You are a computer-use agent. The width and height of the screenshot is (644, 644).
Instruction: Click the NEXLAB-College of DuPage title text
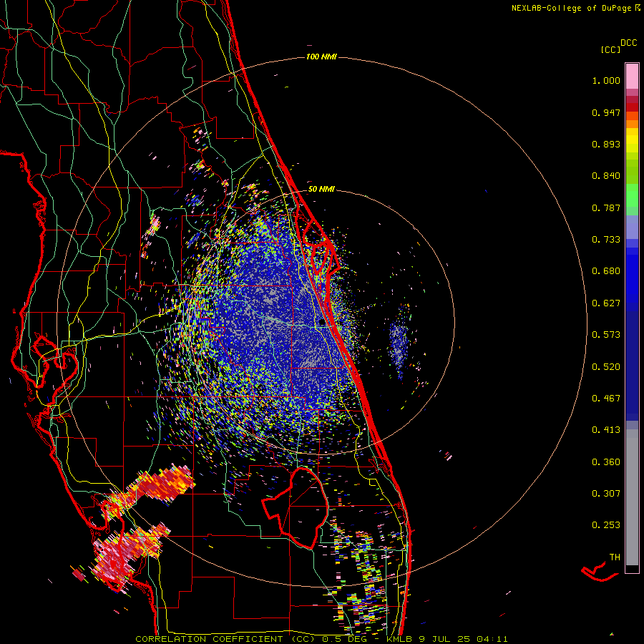572,8
